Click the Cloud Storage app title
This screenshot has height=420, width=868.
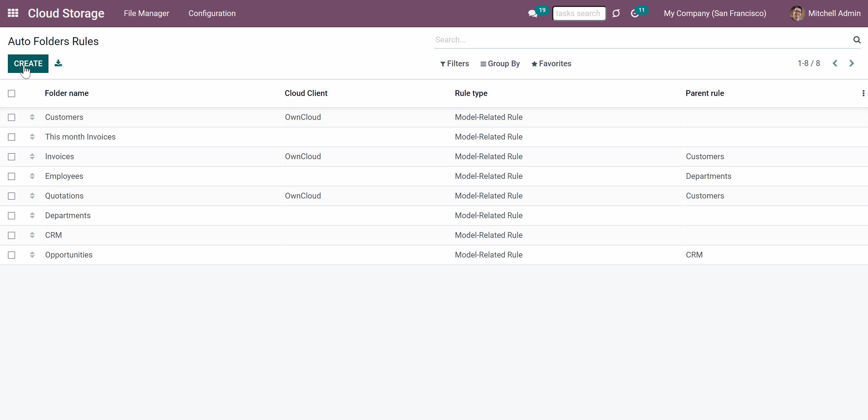coord(66,13)
